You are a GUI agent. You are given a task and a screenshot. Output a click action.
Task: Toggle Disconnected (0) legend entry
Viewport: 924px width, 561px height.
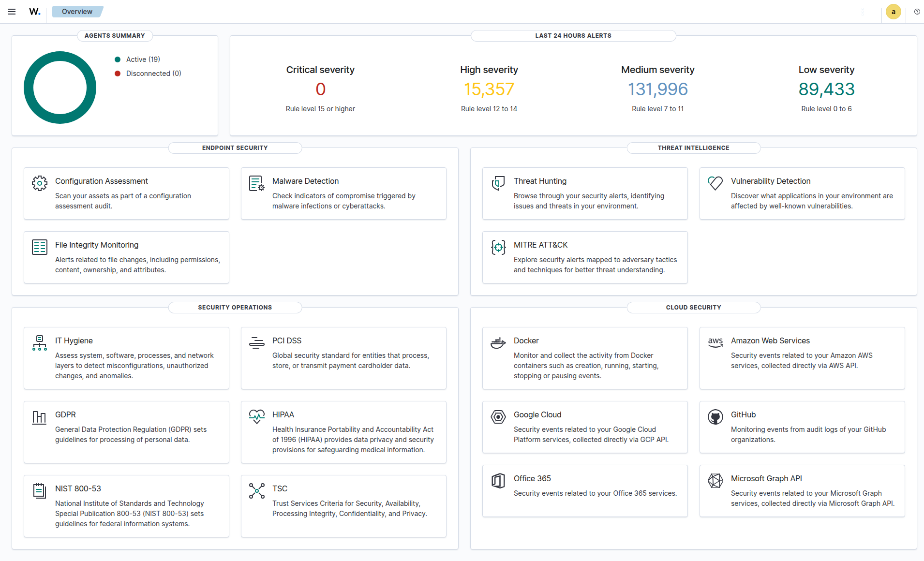pos(153,74)
